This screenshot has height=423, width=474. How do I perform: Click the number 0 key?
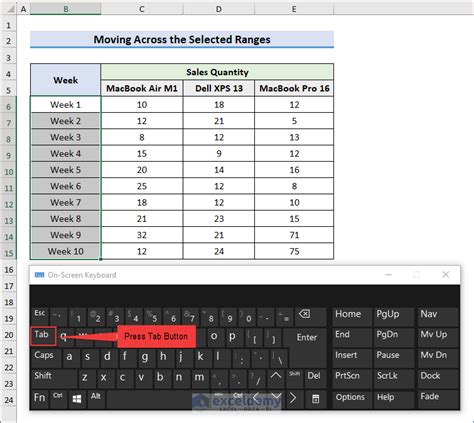[x=248, y=316]
